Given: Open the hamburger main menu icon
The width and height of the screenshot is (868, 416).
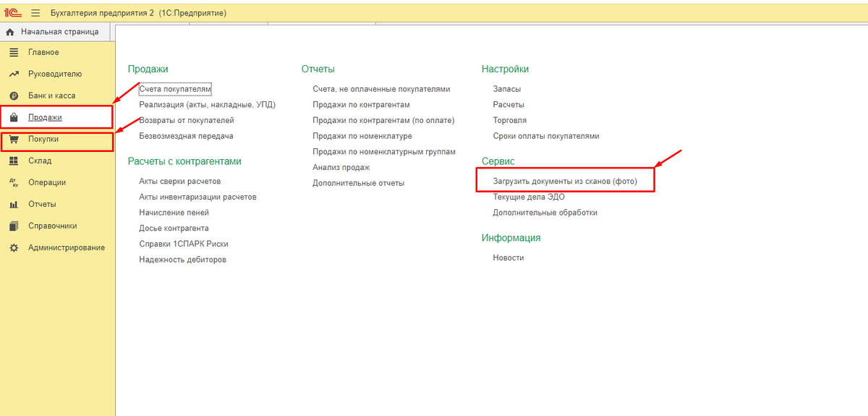Looking at the screenshot, I should tap(35, 14).
